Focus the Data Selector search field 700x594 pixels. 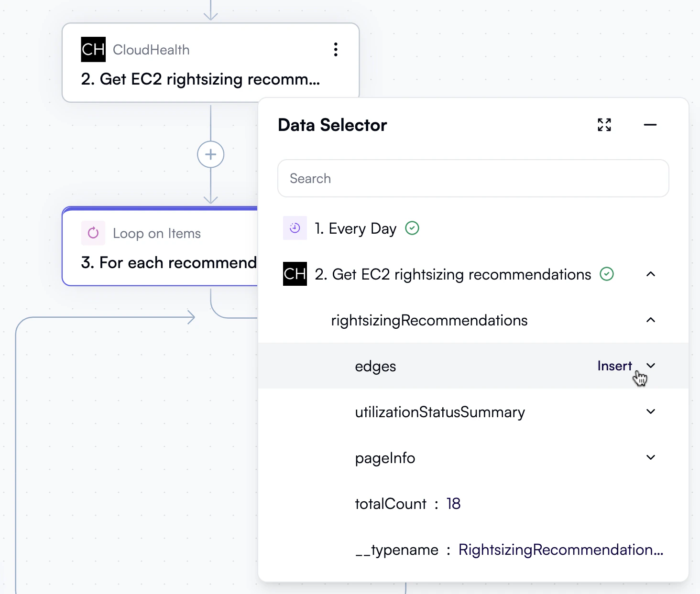[473, 178]
